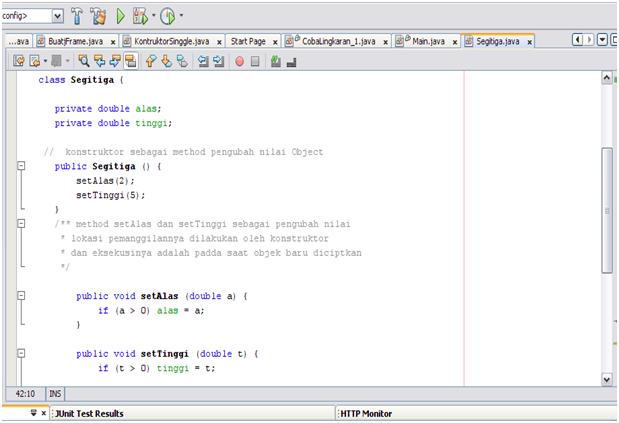Close the BuatjFrame.java tab
619x423 pixels.
point(113,42)
